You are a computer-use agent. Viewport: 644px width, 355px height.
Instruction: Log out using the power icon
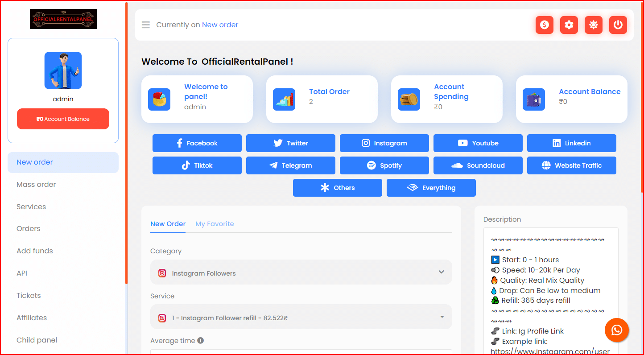[x=618, y=25]
